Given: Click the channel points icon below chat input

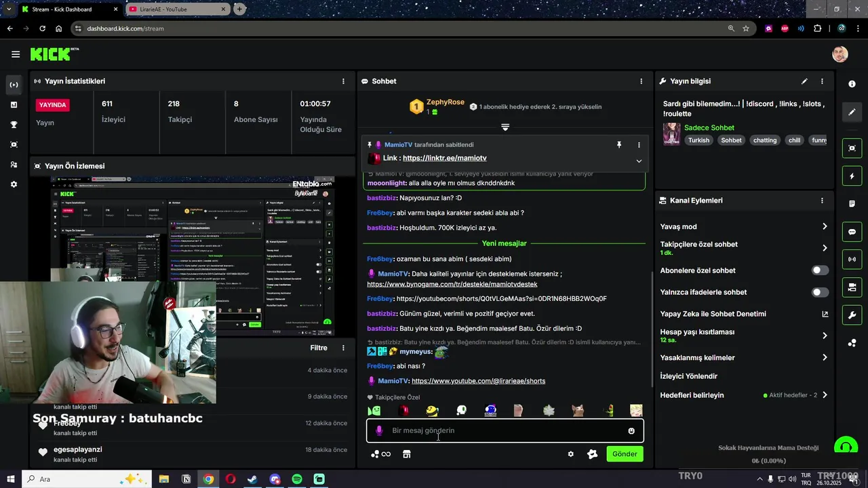Looking at the screenshot, I should click(380, 454).
